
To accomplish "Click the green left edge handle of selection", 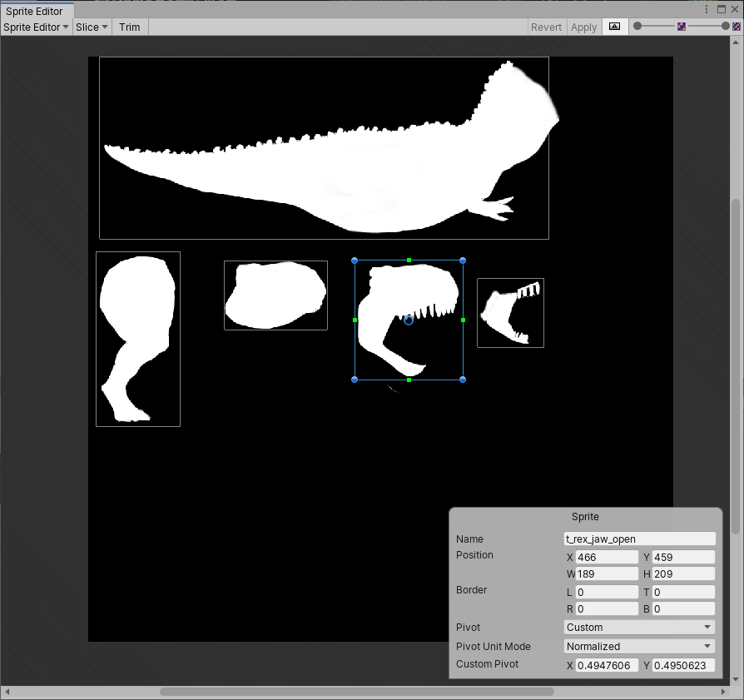I will (355, 320).
